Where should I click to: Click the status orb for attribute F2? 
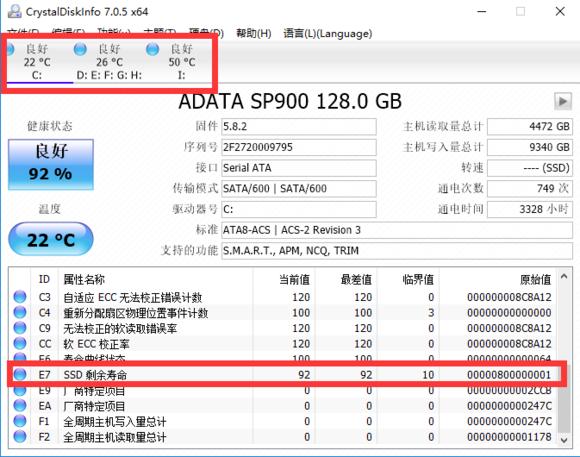click(20, 437)
